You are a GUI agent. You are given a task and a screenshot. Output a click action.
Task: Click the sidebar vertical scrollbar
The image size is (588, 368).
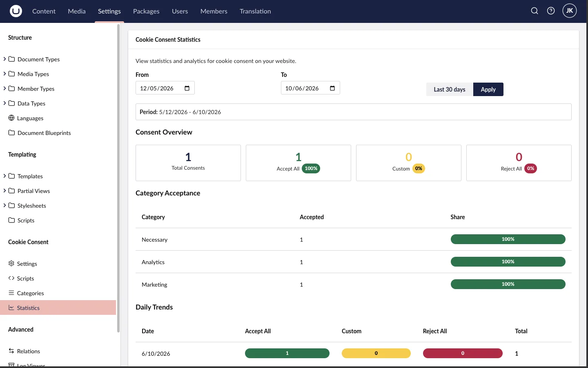[118, 178]
